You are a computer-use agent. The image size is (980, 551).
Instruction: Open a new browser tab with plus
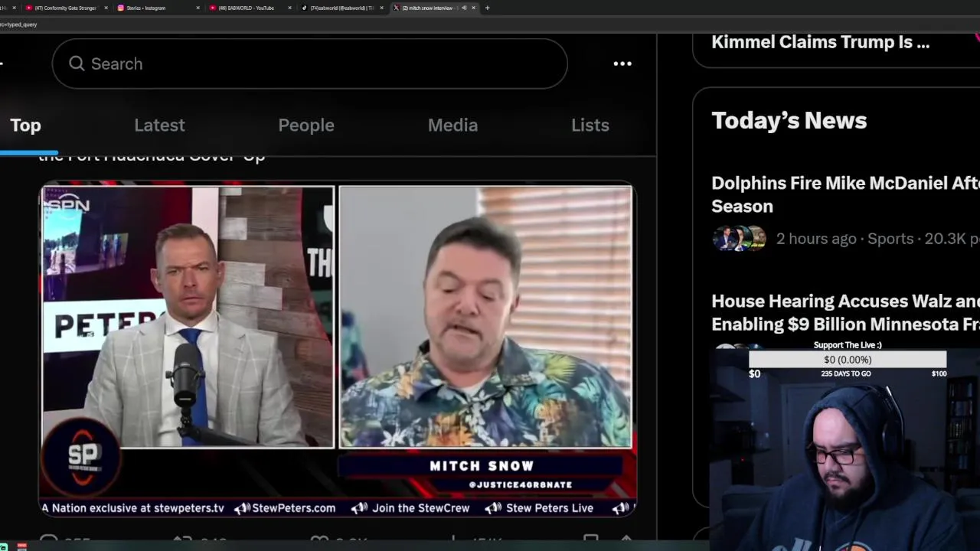point(487,8)
